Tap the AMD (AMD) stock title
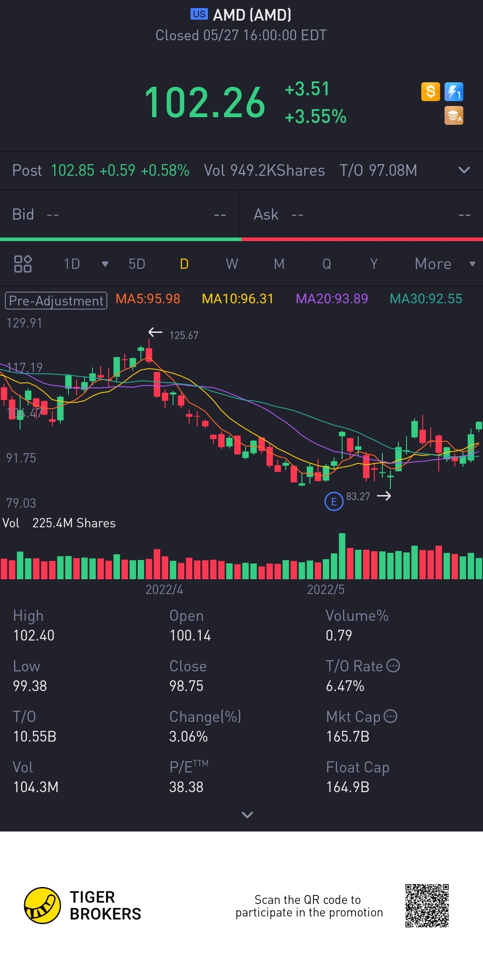The width and height of the screenshot is (483, 980). pos(252,15)
